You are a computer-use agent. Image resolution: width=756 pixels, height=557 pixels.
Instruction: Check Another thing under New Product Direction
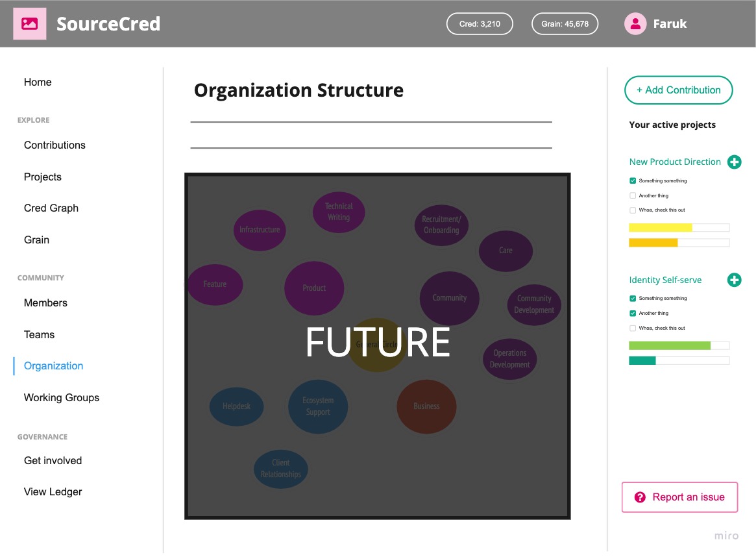pyautogui.click(x=633, y=195)
